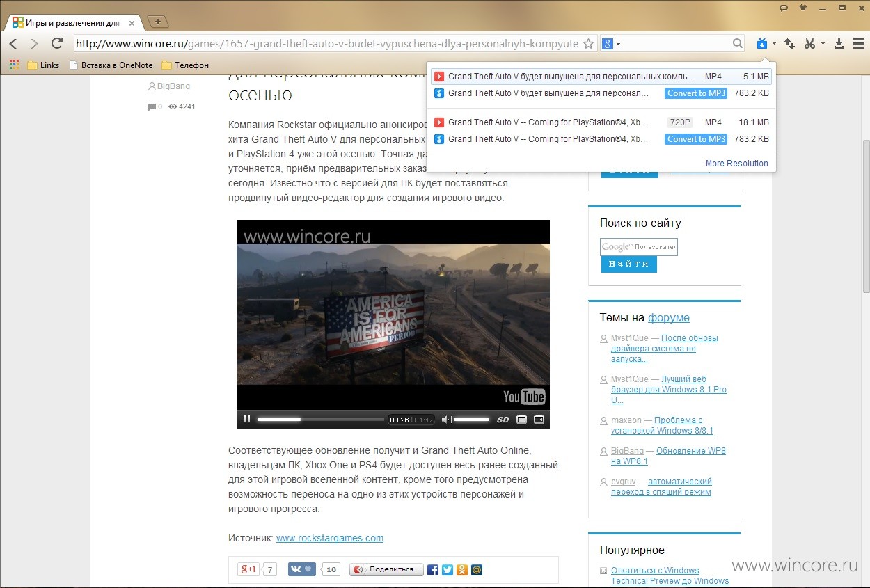Click the search magnifier icon
This screenshot has width=870, height=588.
coord(738,44)
